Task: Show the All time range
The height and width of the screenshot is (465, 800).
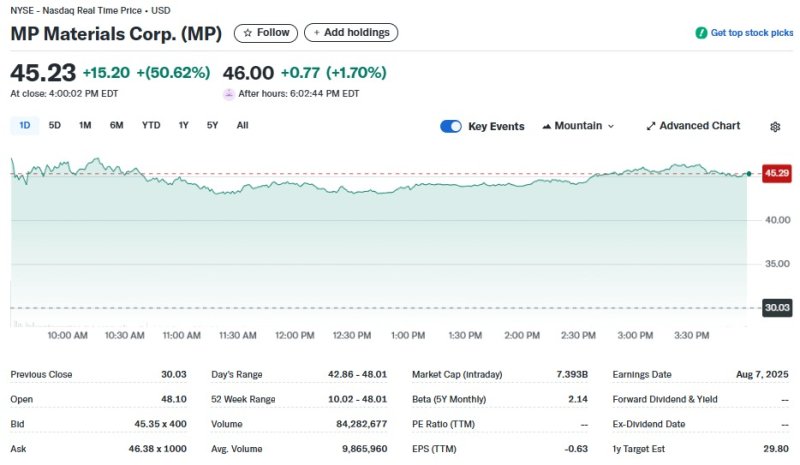Action: [x=242, y=125]
